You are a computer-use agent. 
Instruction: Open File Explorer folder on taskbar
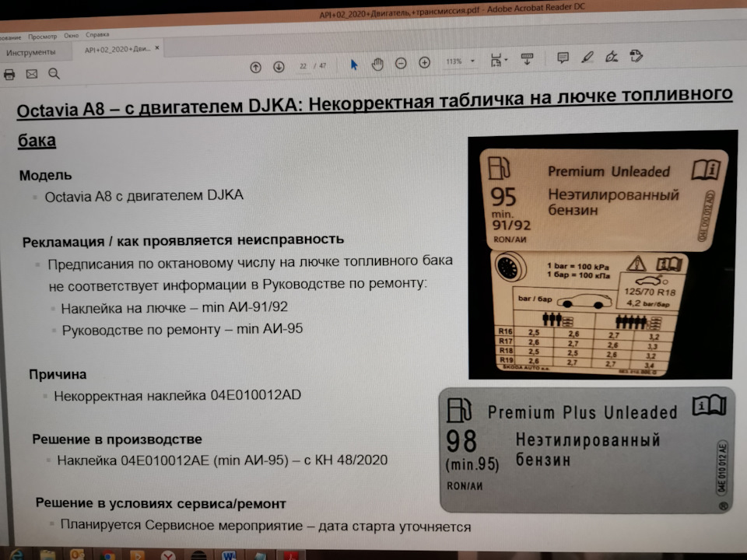click(47, 555)
